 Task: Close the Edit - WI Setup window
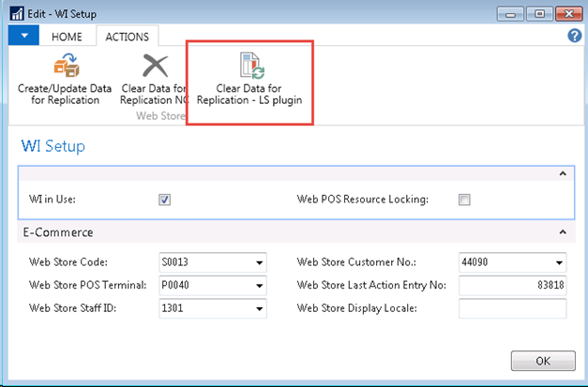pyautogui.click(x=569, y=14)
